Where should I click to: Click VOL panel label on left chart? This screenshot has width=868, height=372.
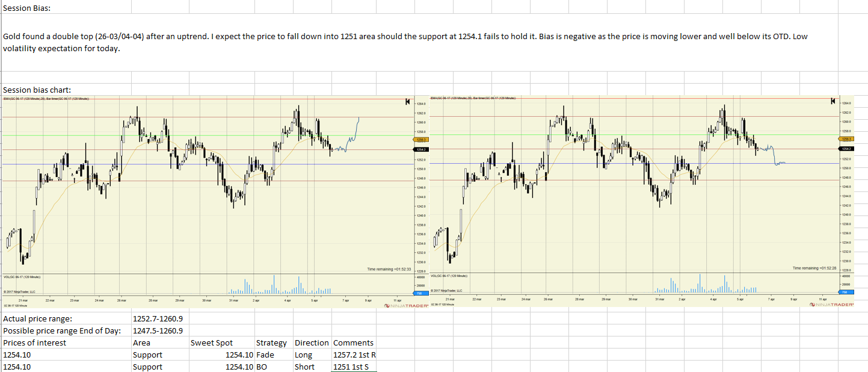pos(22,277)
